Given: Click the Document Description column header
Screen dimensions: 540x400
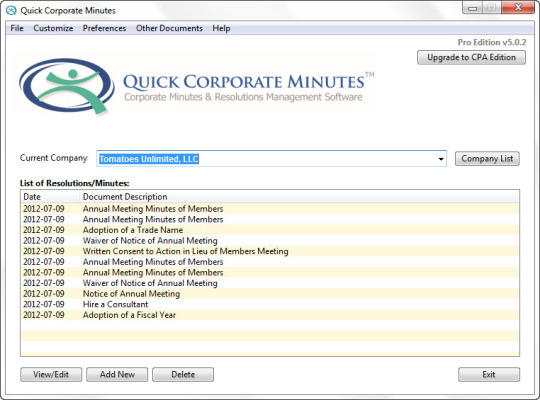Looking at the screenshot, I should pyautogui.click(x=299, y=197).
